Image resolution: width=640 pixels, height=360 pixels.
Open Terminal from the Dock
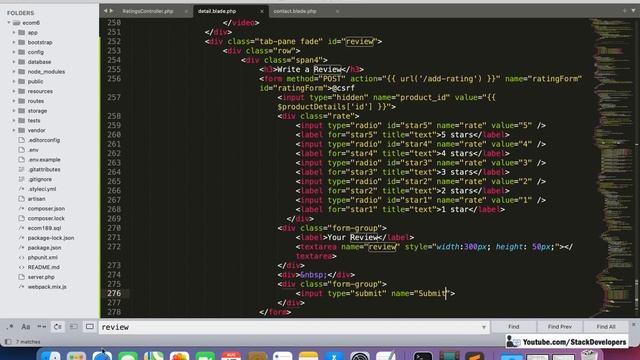[423, 356]
